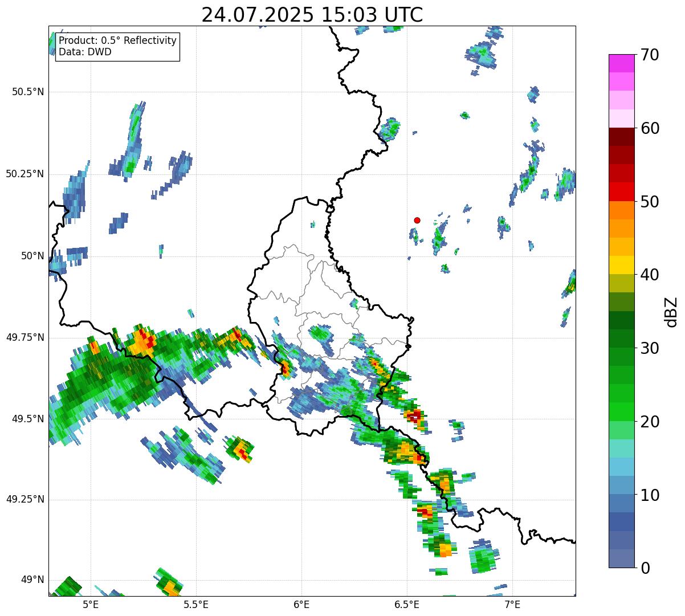Pick the bright red segment just above 50
The height and width of the screenshot is (616, 685).
tap(622, 191)
